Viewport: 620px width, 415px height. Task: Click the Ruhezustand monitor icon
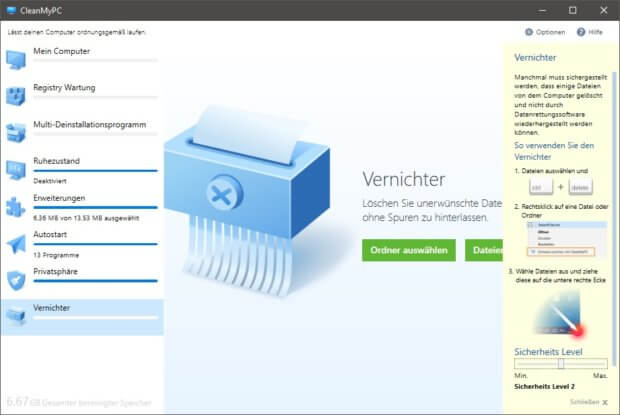pos(16,170)
